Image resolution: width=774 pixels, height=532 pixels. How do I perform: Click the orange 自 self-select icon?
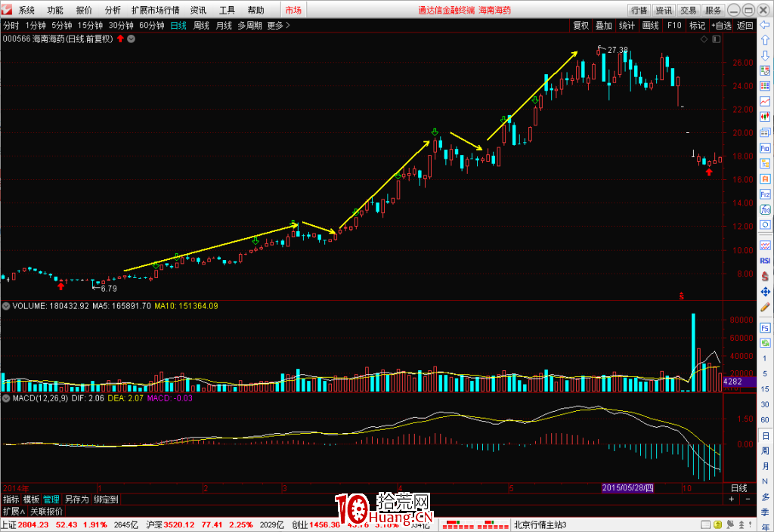click(x=765, y=178)
